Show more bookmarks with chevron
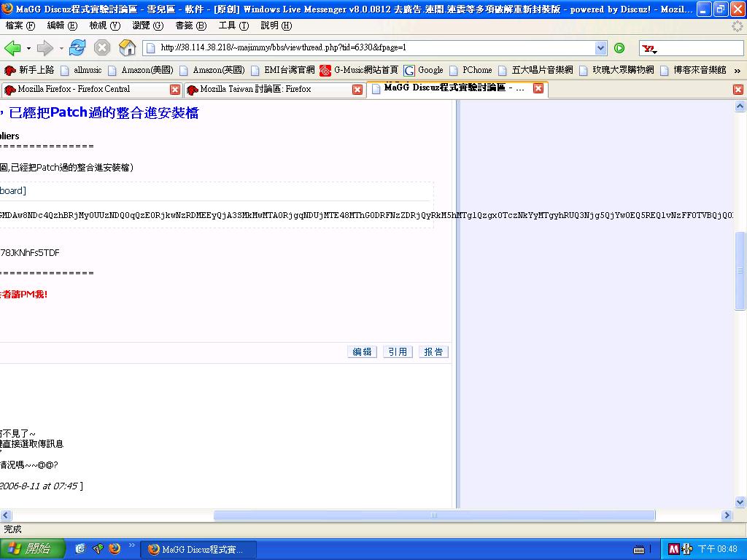Screen dimensions: 747x560 (x=737, y=71)
